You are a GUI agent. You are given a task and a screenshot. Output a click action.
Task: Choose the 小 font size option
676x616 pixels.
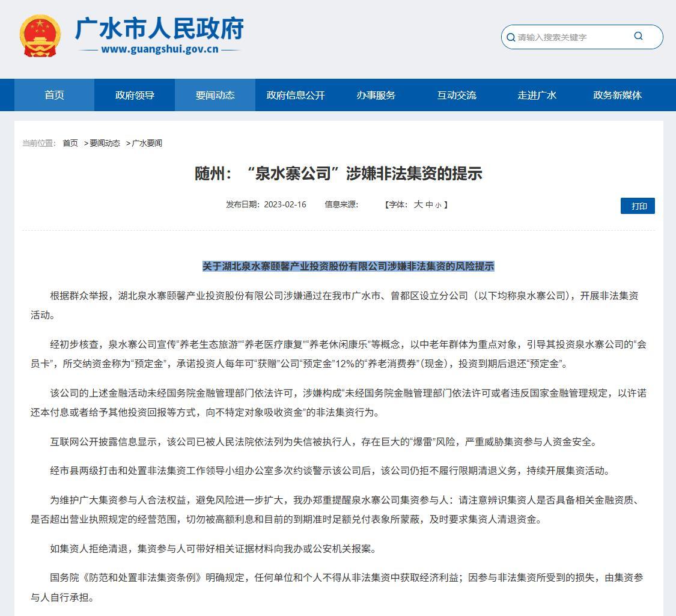(x=438, y=205)
